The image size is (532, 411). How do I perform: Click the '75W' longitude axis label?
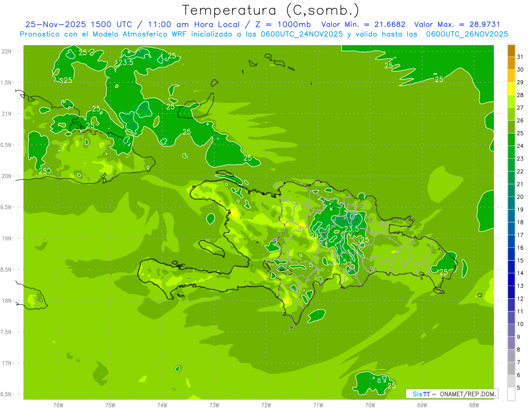pyautogui.click(x=110, y=405)
